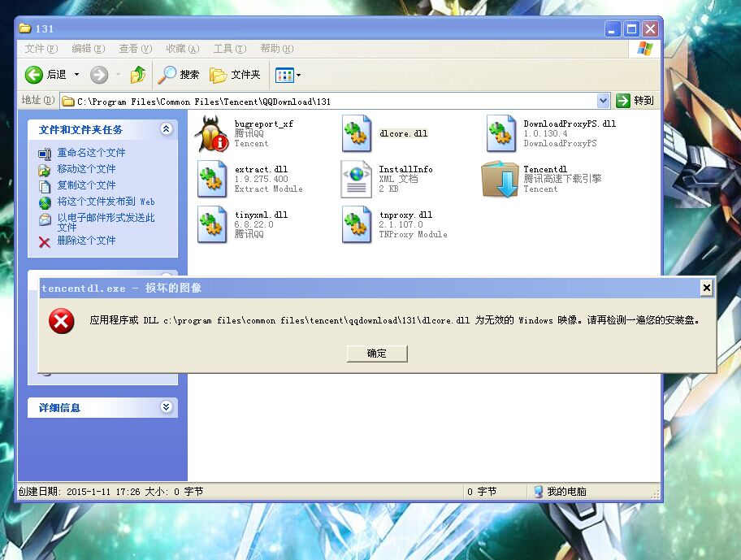This screenshot has width=741, height=560.
Task: Click the rename file task icon
Action: tap(45, 154)
